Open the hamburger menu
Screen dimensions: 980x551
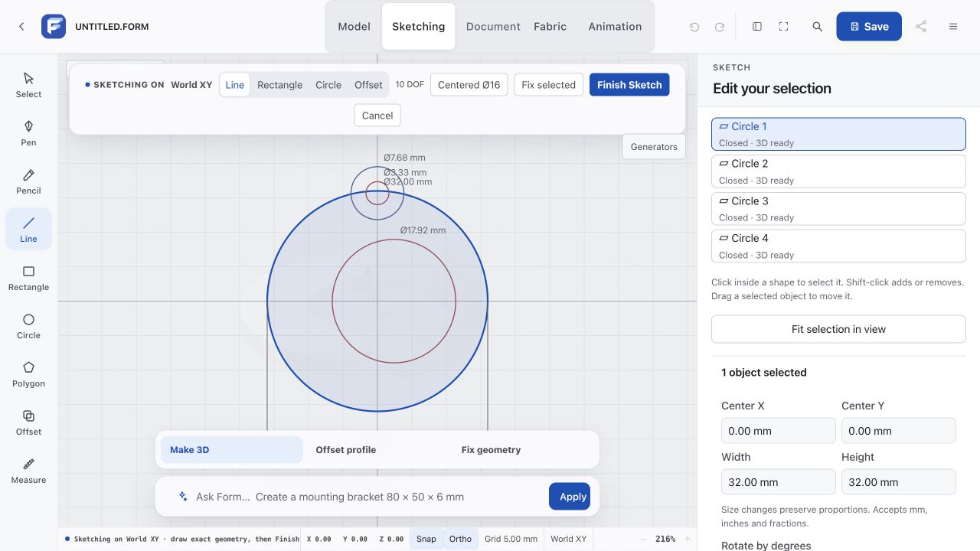[x=953, y=27]
